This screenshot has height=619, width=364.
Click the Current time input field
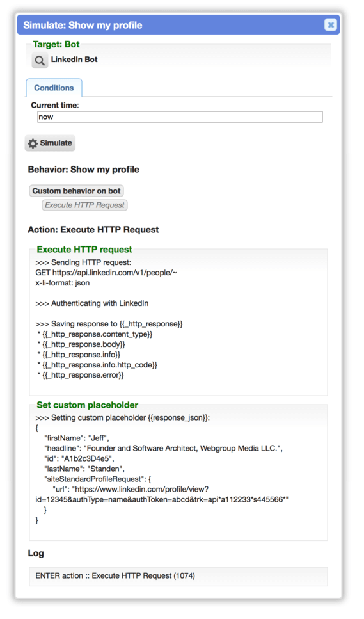pyautogui.click(x=180, y=117)
